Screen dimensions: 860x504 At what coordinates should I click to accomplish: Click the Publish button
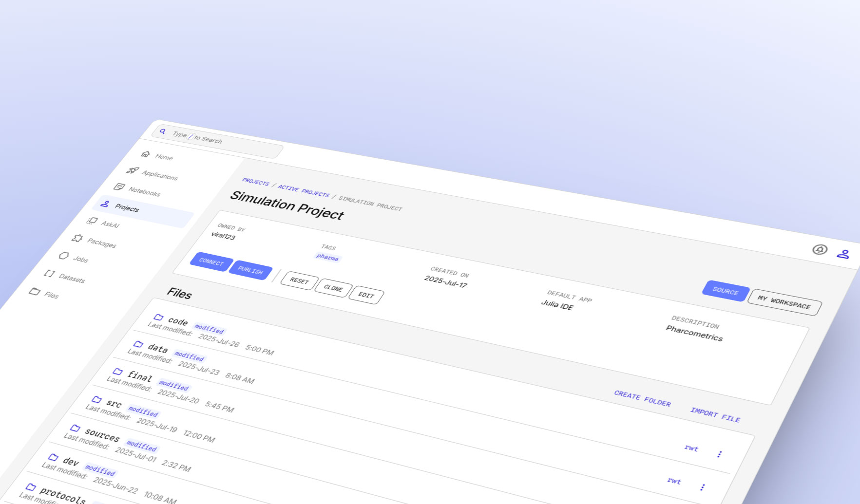pos(250,270)
